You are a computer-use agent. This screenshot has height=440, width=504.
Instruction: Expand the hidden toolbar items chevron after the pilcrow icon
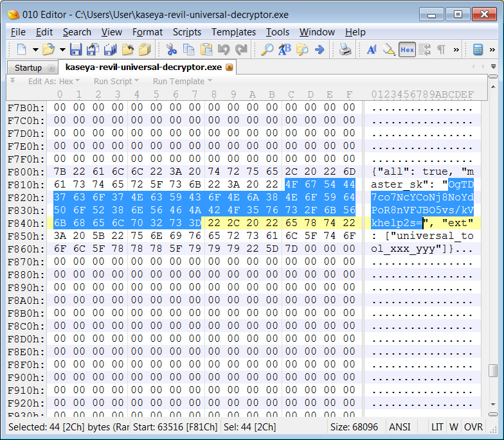[x=456, y=50]
